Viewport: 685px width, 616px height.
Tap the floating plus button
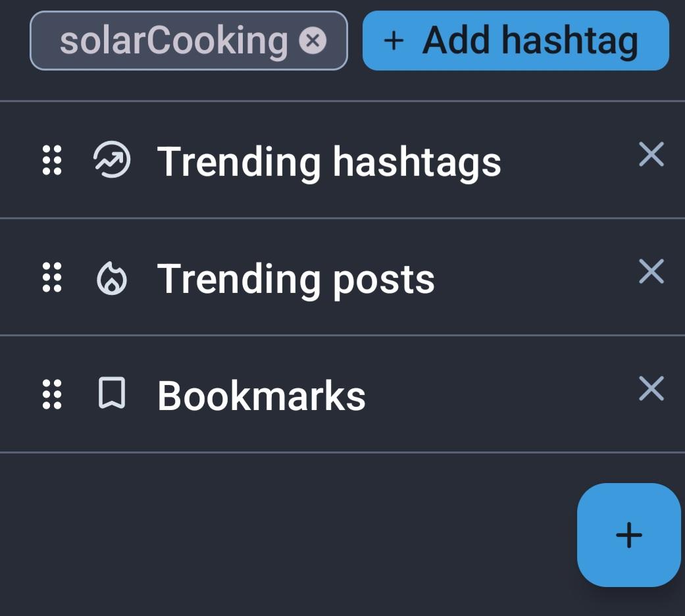(628, 534)
